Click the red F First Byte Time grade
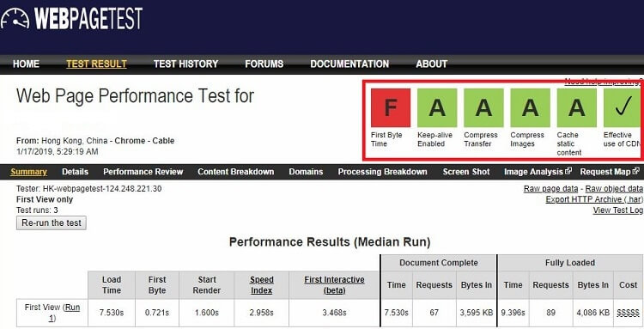644x329 pixels. pyautogui.click(x=391, y=107)
